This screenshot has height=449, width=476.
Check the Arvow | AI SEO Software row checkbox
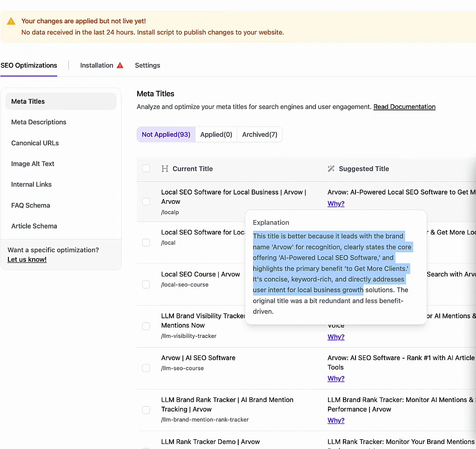click(146, 368)
